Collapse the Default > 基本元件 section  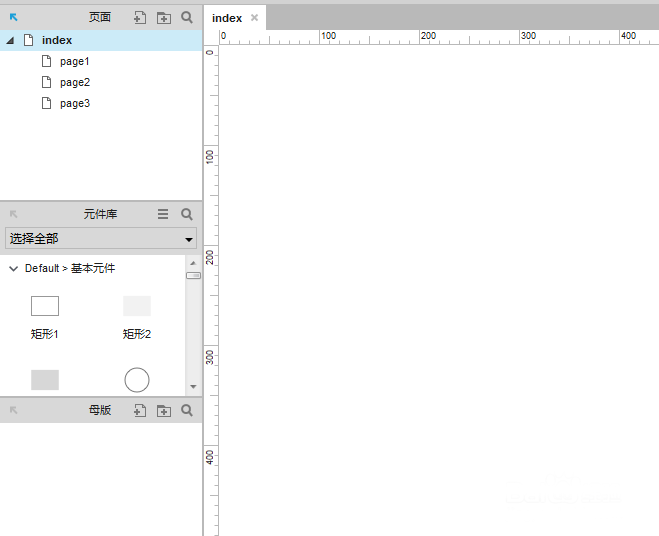[x=13, y=268]
